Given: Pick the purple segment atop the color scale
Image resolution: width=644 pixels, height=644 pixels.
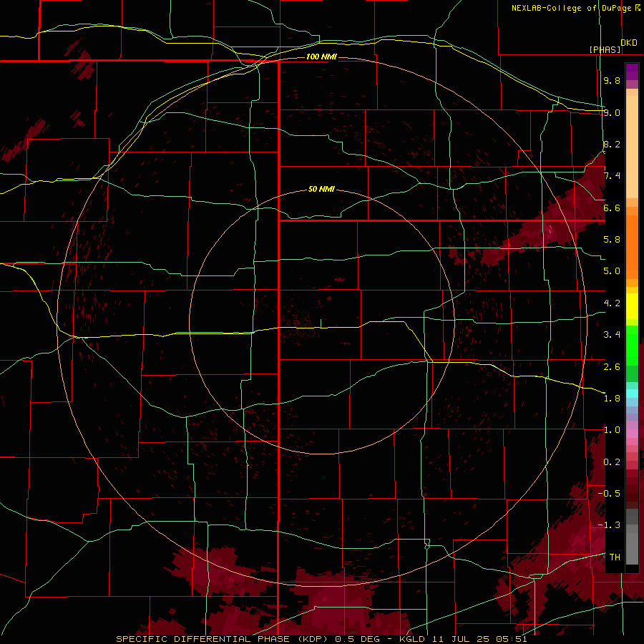Looking at the screenshot, I should coord(632,72).
